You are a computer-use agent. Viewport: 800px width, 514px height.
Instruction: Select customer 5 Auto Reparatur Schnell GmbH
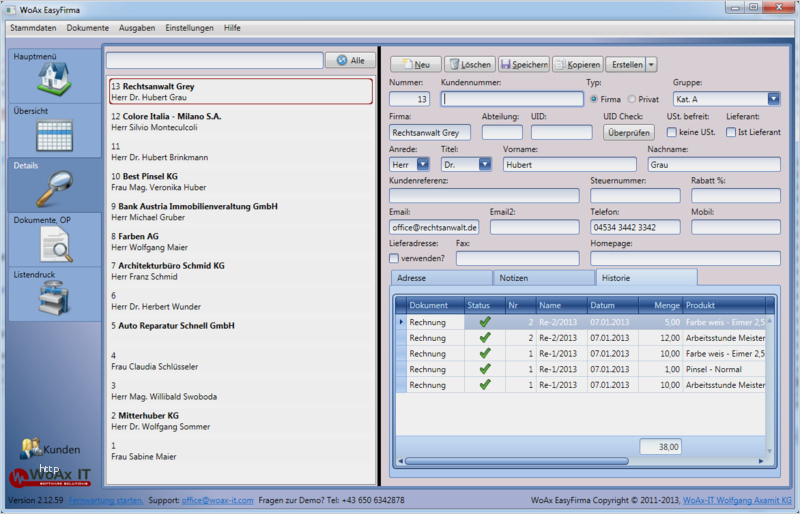pyautogui.click(x=241, y=331)
